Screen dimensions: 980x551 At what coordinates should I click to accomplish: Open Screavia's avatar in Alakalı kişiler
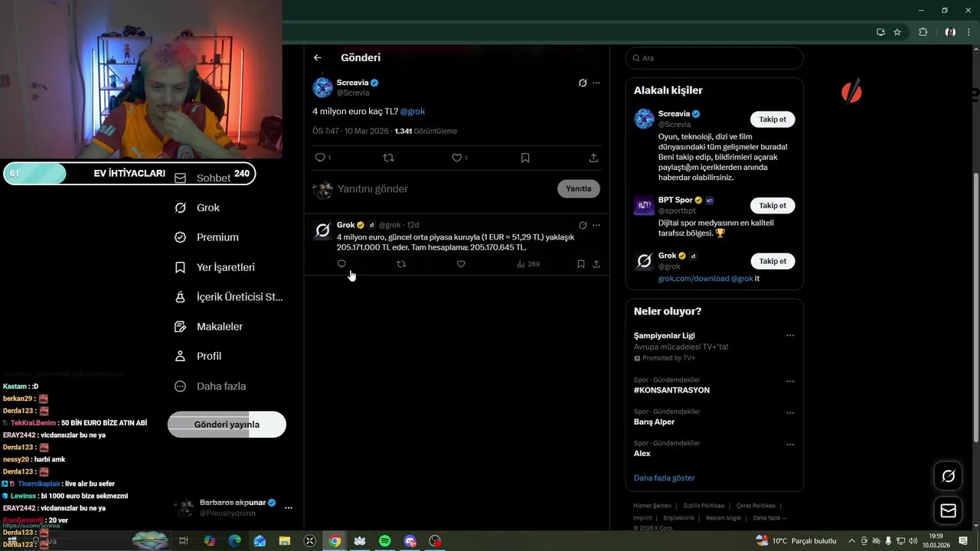coord(645,119)
